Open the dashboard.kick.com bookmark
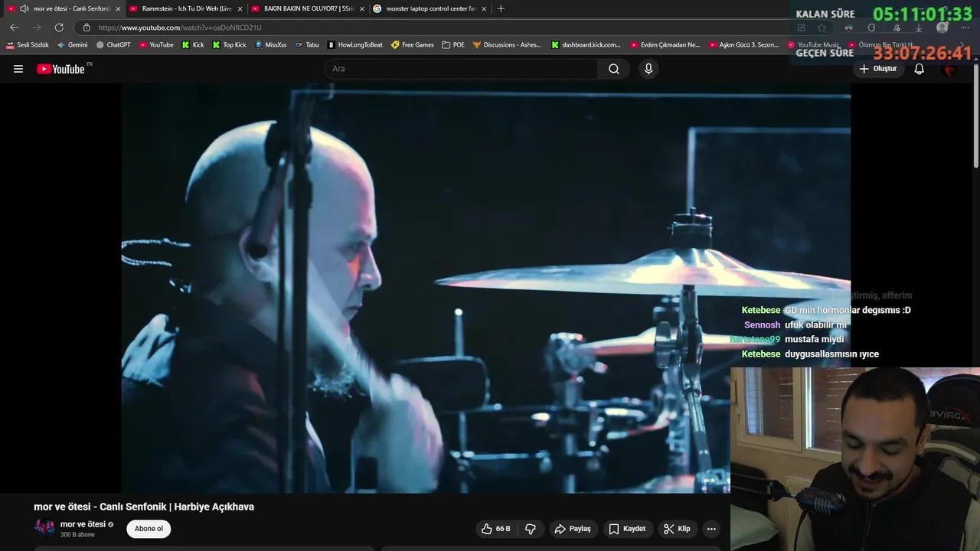 (586, 45)
